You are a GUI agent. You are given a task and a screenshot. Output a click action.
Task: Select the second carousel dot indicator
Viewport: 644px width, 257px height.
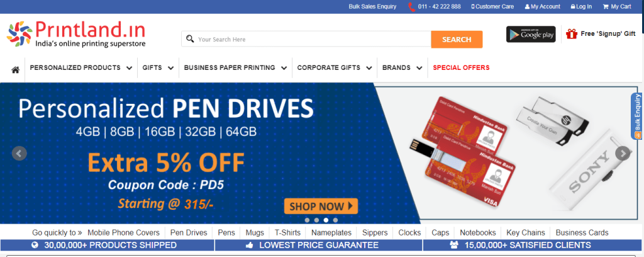[x=317, y=220]
